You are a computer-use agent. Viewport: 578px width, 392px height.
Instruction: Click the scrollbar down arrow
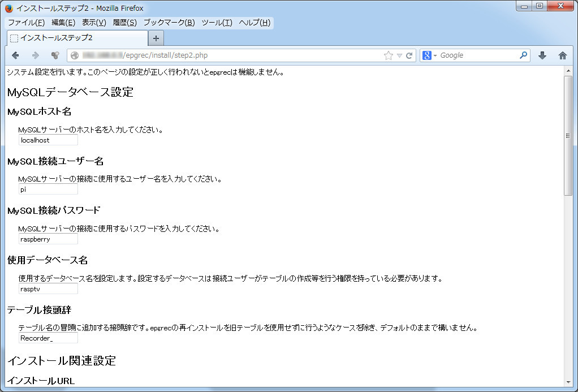[x=568, y=382]
